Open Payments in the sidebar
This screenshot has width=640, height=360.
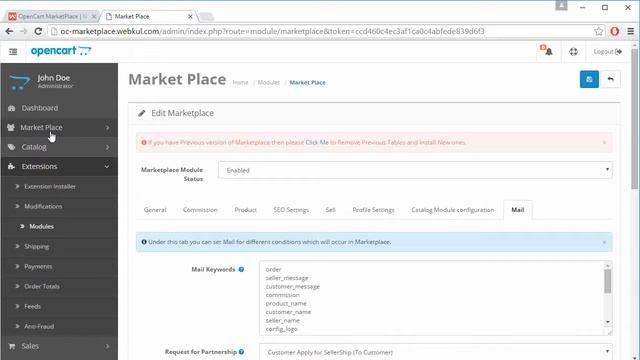pos(38,267)
